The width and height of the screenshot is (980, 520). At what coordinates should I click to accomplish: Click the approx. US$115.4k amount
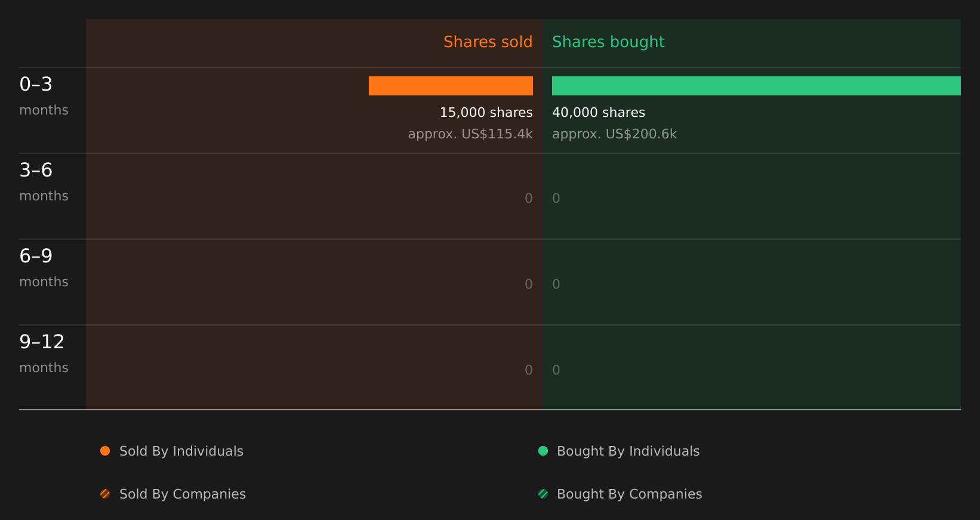pyautogui.click(x=470, y=134)
